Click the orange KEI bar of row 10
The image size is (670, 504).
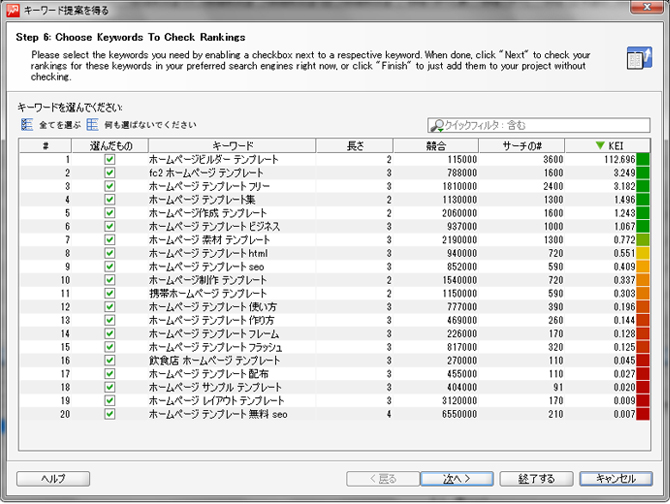(643, 280)
